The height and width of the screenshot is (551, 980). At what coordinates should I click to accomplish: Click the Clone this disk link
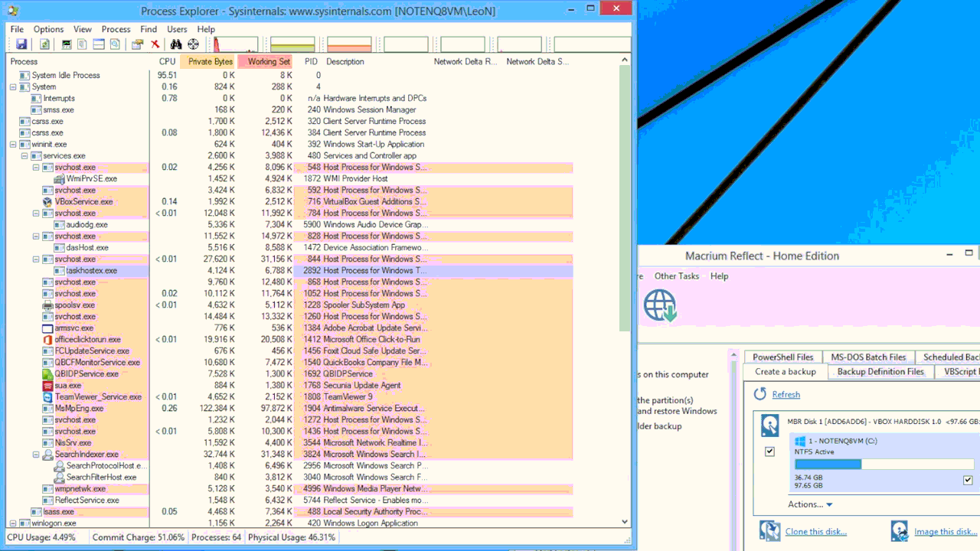point(816,532)
